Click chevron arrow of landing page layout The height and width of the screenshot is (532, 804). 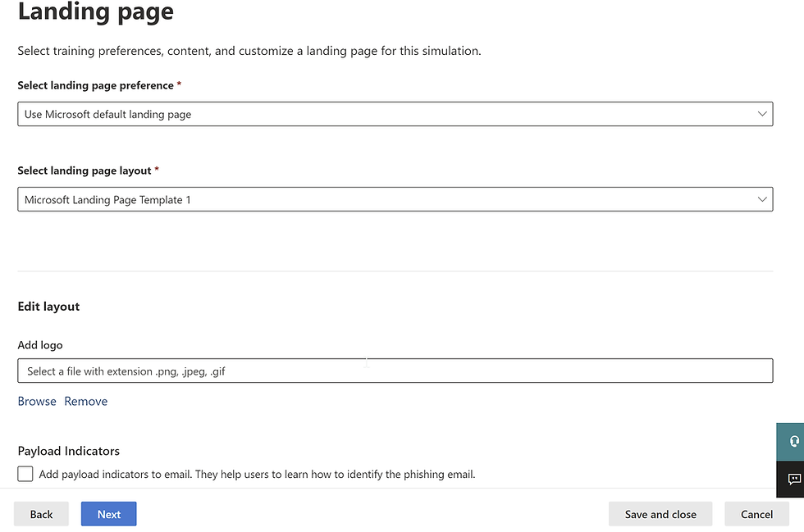tap(762, 199)
